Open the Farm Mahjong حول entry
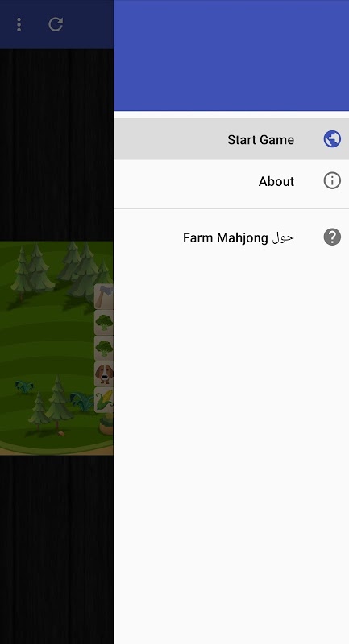Screen dimensions: 349x644 pos(231,237)
